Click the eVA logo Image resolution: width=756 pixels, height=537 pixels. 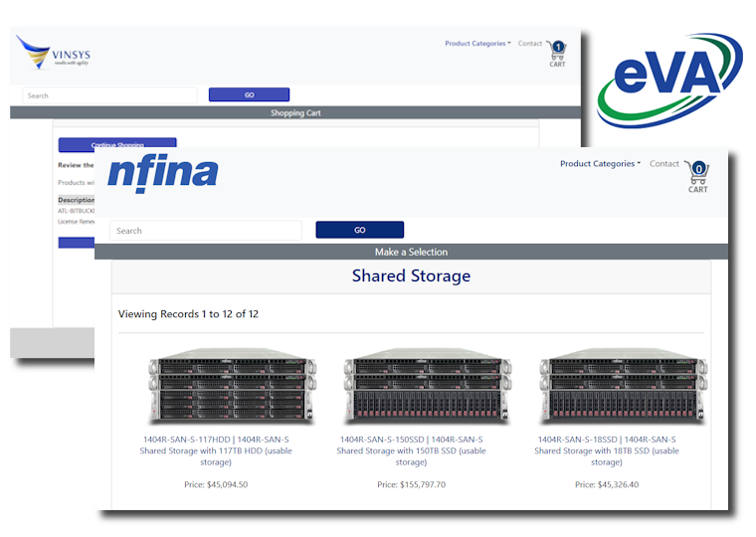[x=669, y=80]
